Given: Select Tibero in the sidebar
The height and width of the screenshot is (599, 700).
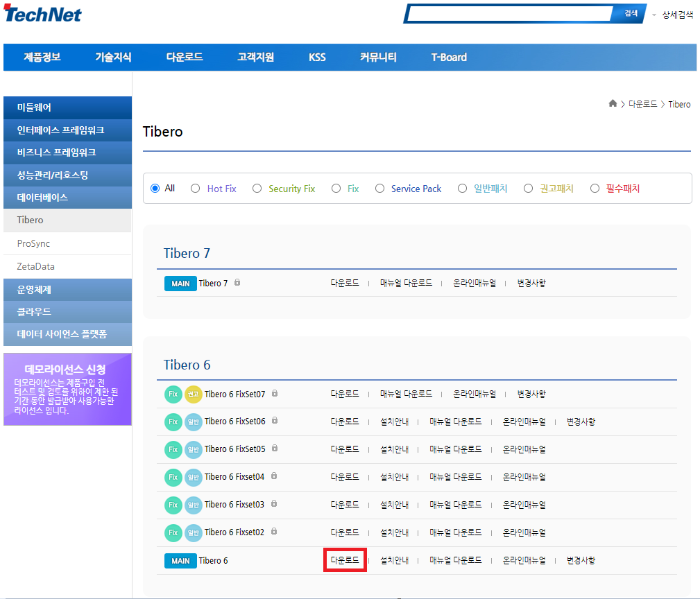Looking at the screenshot, I should tap(67, 220).
